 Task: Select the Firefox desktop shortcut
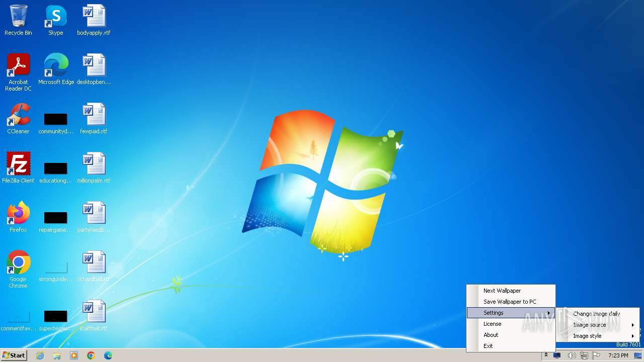pyautogui.click(x=18, y=217)
